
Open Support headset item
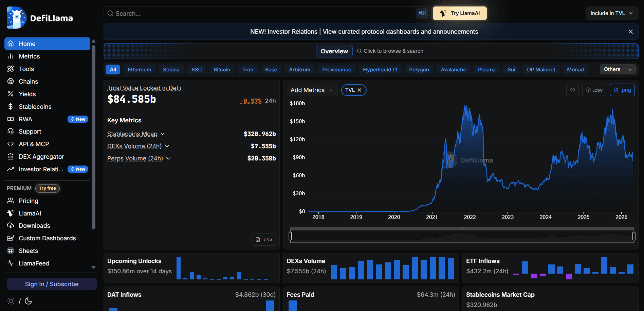tap(47, 132)
